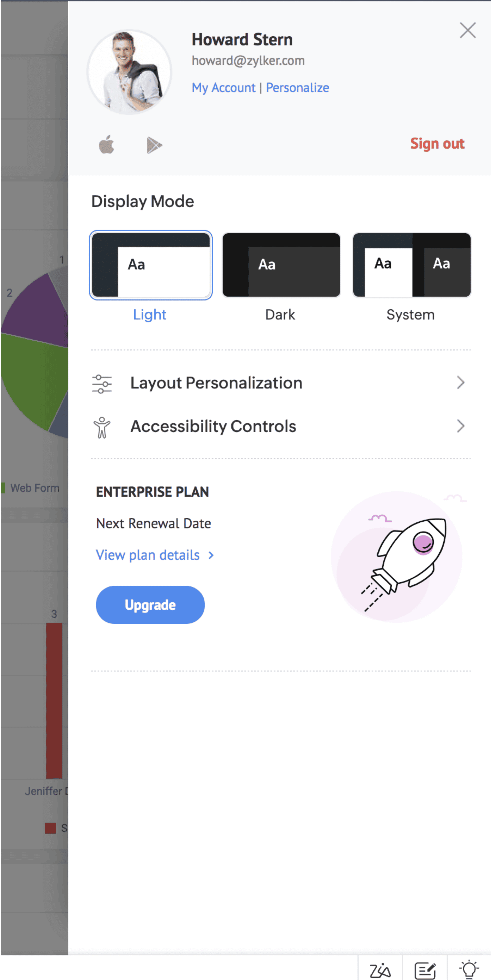Select the Light display mode

151,265
